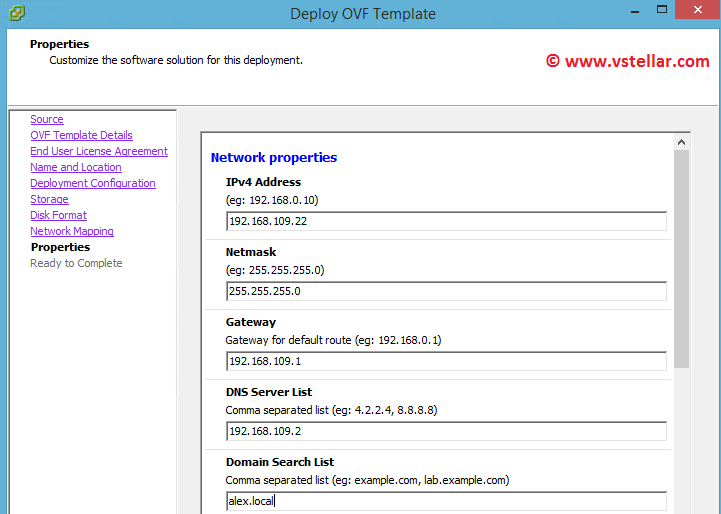Image resolution: width=721 pixels, height=514 pixels.
Task: Focus the Gateway input field
Action: (x=446, y=361)
